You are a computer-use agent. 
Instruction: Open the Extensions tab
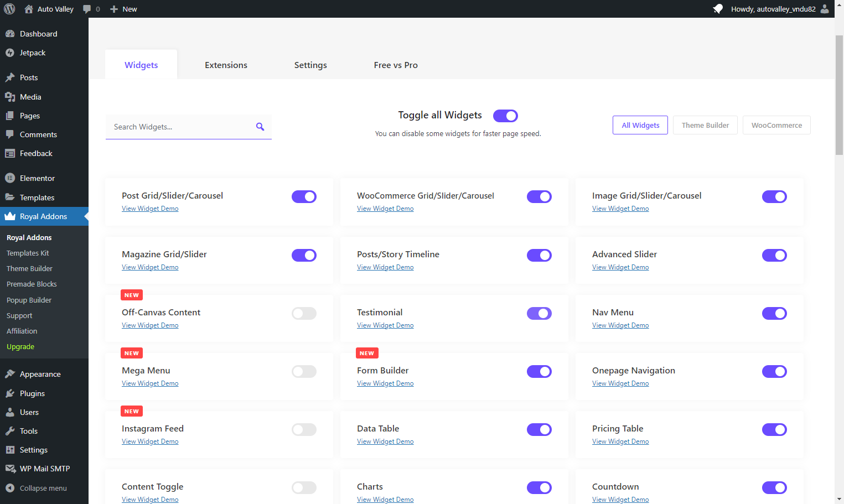tap(226, 65)
